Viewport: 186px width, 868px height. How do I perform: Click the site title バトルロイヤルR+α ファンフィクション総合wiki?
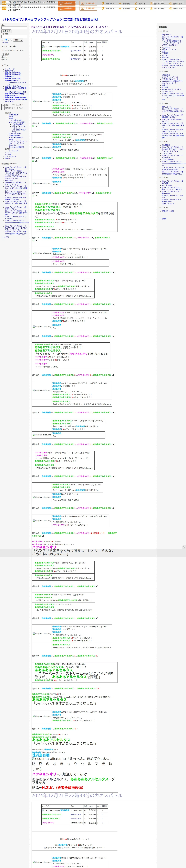coord(50,20)
